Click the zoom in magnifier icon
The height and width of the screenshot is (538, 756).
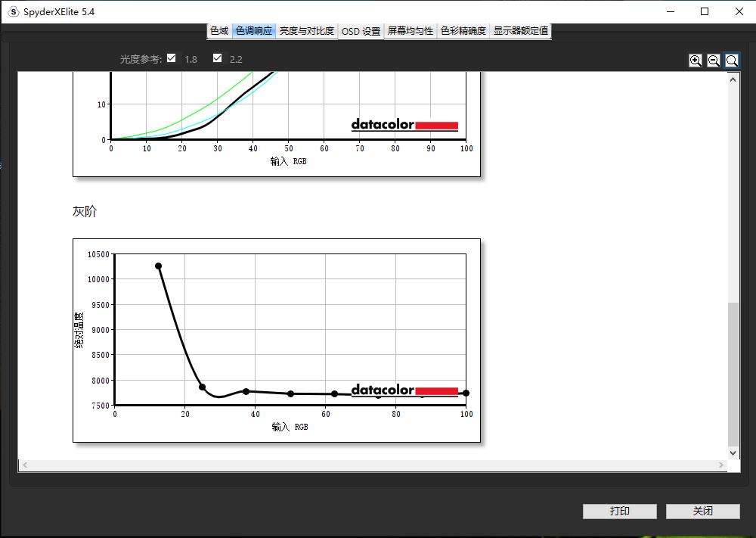[x=696, y=61]
